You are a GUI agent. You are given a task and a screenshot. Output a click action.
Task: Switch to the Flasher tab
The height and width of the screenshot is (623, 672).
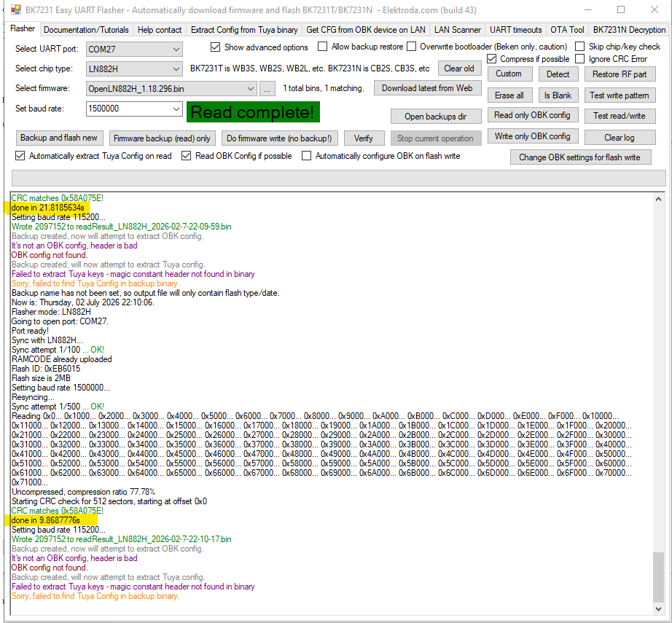[23, 28]
